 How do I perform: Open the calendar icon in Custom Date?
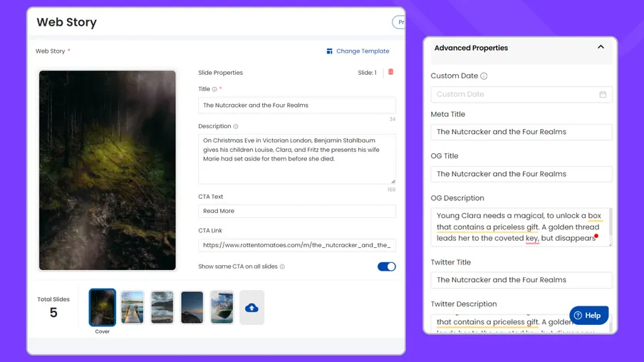(x=603, y=94)
